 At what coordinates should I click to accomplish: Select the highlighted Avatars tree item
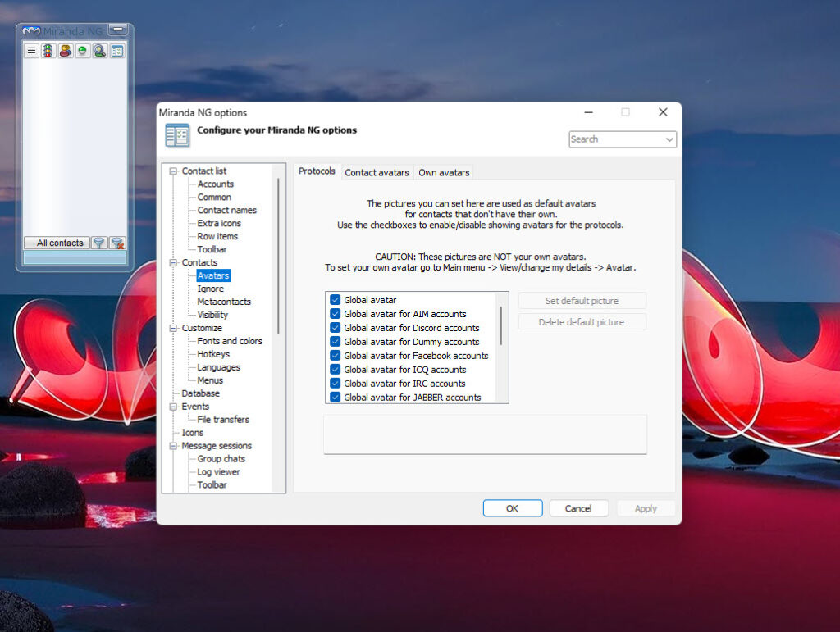[x=213, y=275]
